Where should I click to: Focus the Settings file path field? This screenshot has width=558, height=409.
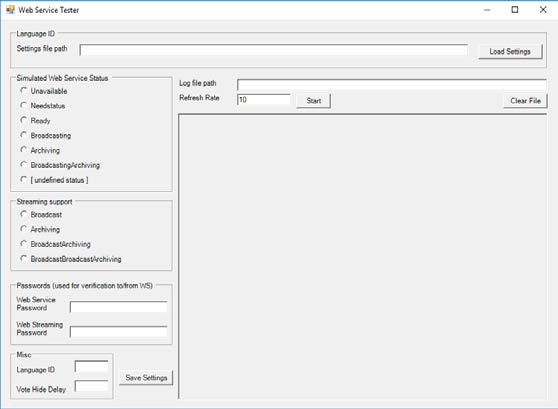274,50
